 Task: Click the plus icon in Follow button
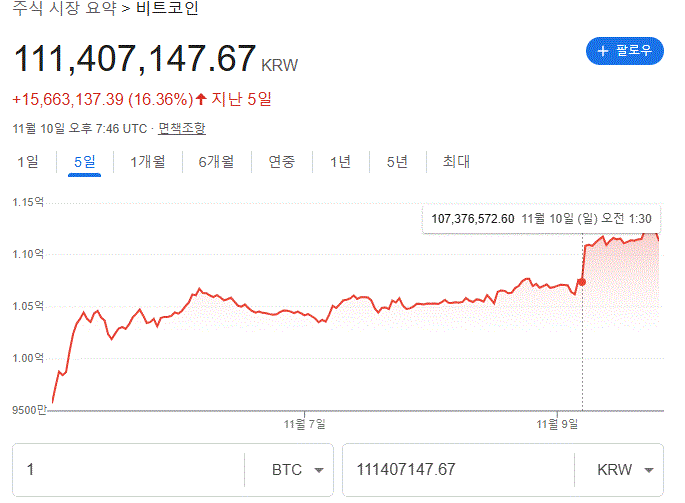tap(603, 51)
